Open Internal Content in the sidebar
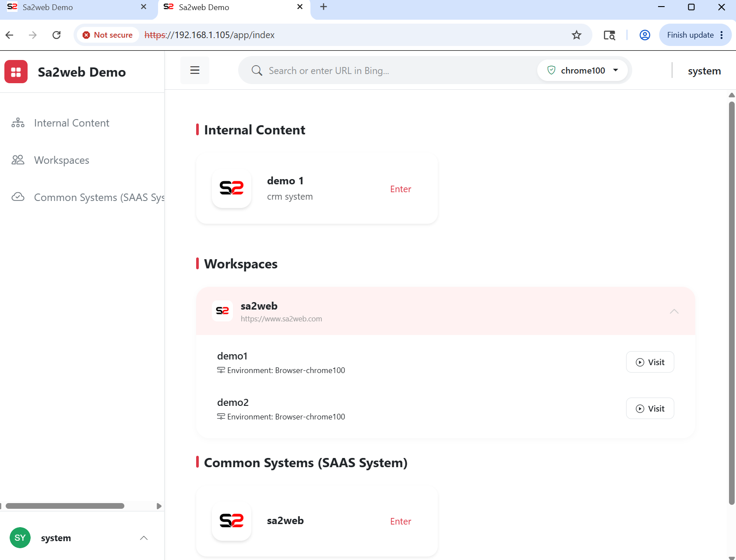The width and height of the screenshot is (736, 560). click(72, 123)
